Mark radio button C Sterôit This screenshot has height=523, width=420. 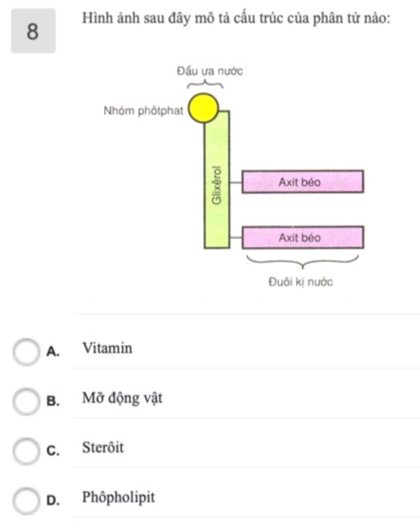tap(26, 451)
